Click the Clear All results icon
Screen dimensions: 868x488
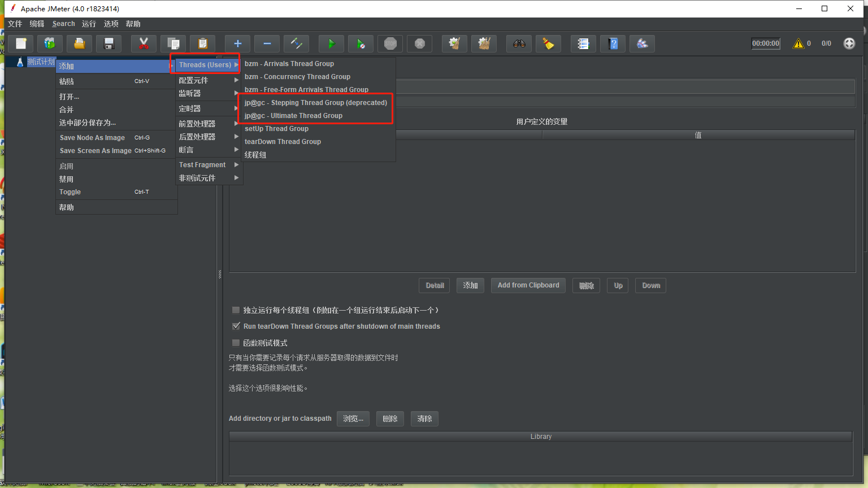pos(484,43)
